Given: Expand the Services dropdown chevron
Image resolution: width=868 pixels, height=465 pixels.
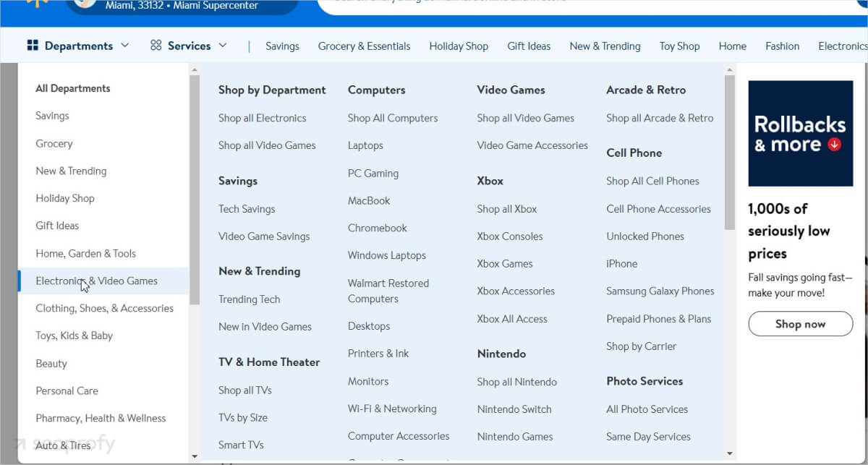Looking at the screenshot, I should click(x=222, y=46).
